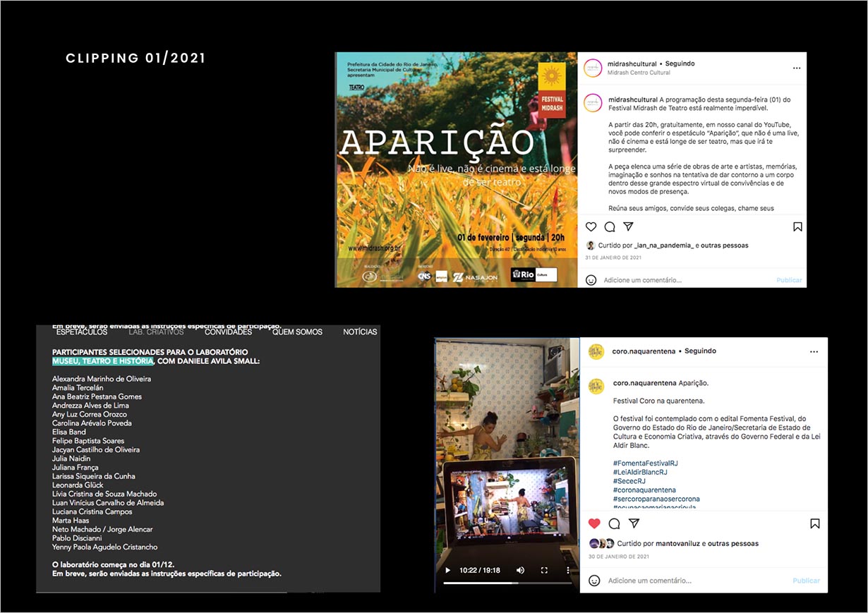Viewport: 868px width, 613px height.
Task: Save the coro.naquarentena post with the bookmark
Action: click(814, 523)
